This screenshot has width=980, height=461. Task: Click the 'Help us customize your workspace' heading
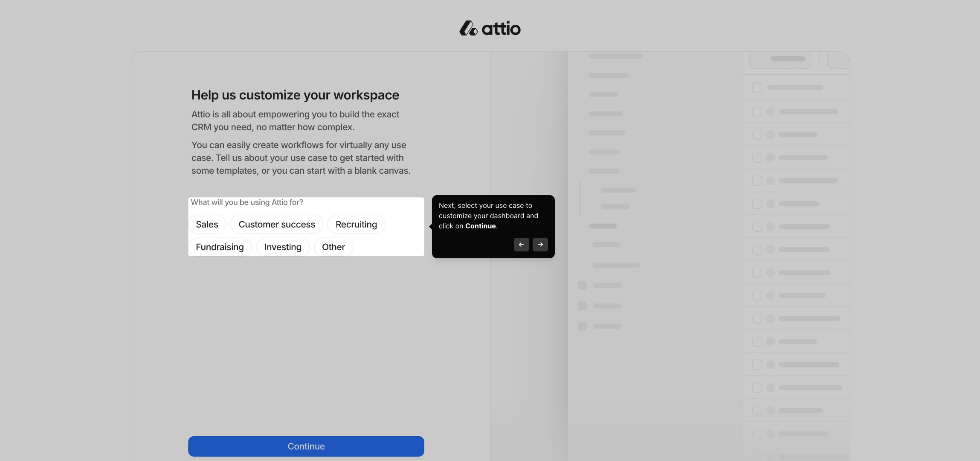coord(295,95)
